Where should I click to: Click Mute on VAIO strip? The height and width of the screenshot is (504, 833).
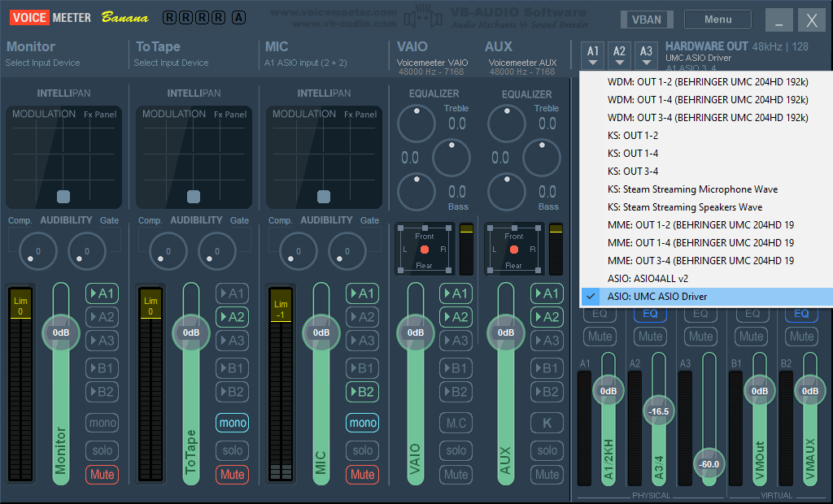click(456, 474)
